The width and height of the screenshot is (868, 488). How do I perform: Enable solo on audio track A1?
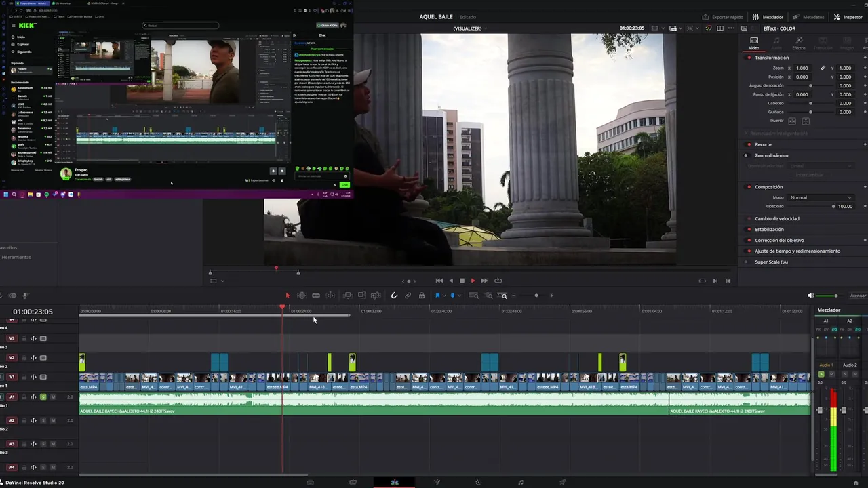(43, 397)
